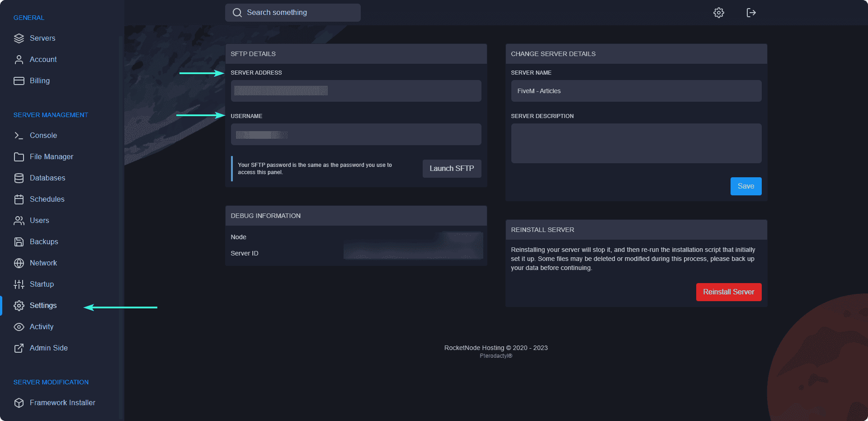This screenshot has height=421, width=868.
Task: Click the blue Save button
Action: point(745,186)
